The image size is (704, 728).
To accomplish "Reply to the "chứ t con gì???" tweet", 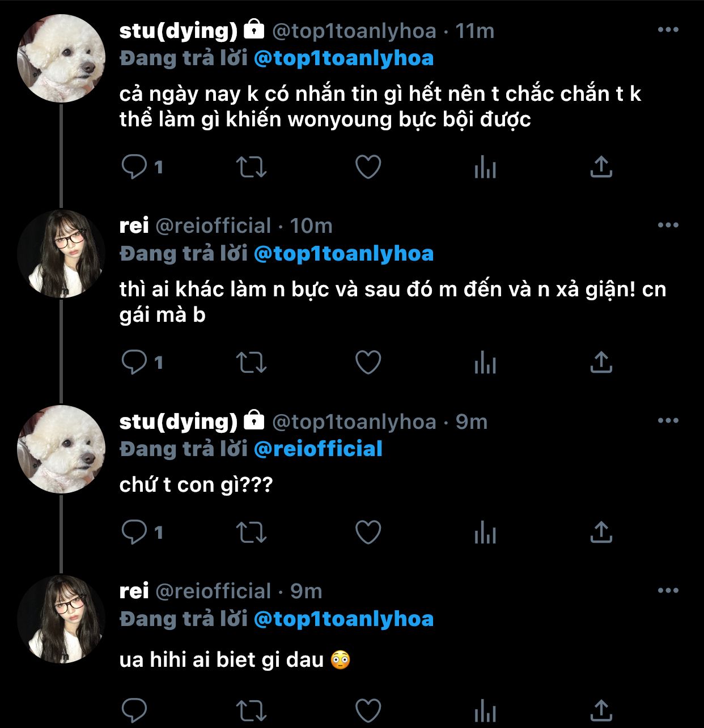I will (134, 532).
